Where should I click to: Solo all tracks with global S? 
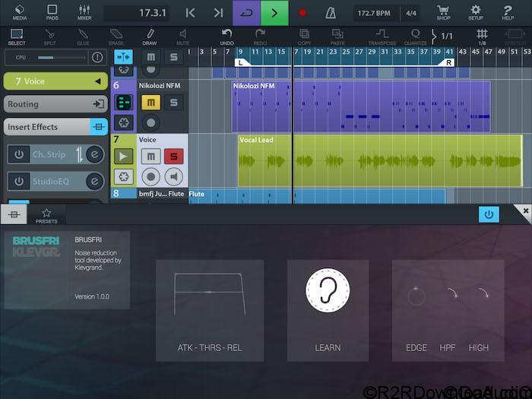coord(174,57)
